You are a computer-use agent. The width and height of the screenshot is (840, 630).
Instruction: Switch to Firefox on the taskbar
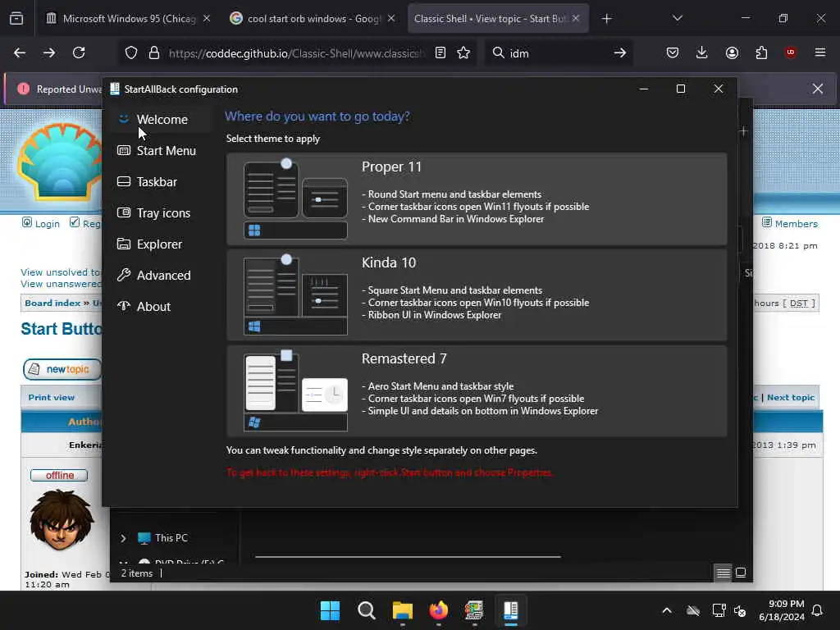pyautogui.click(x=438, y=610)
